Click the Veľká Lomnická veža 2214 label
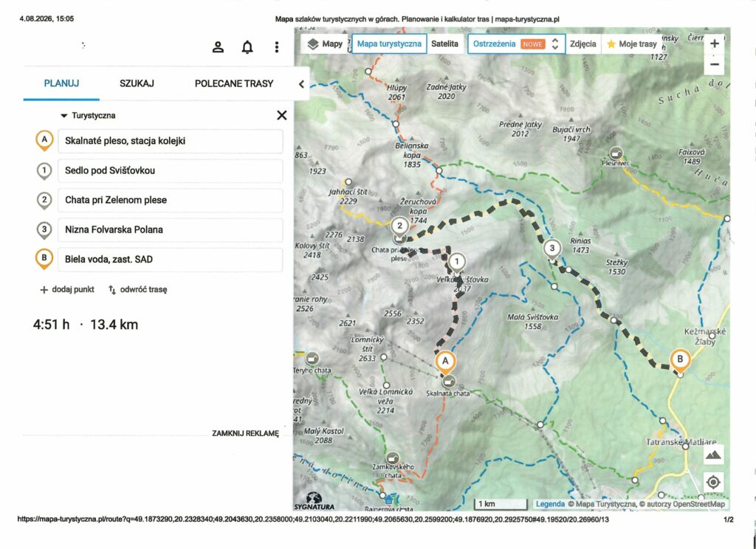 (385, 401)
